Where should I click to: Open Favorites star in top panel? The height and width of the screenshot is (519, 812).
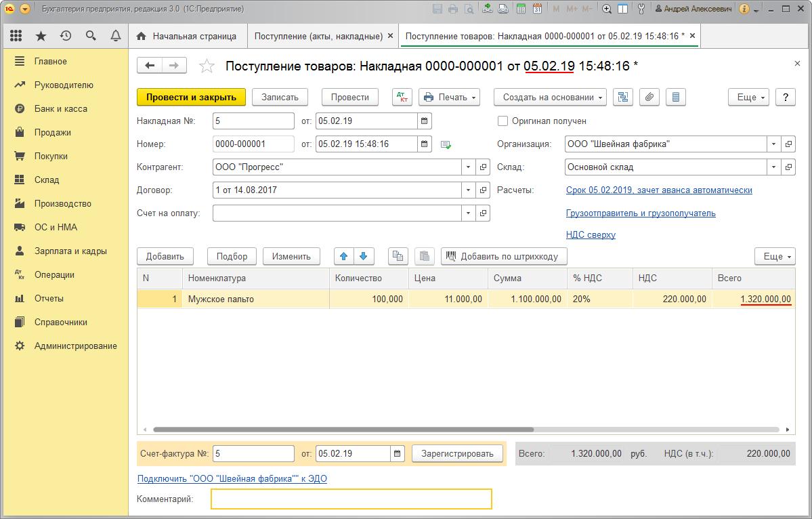point(41,36)
